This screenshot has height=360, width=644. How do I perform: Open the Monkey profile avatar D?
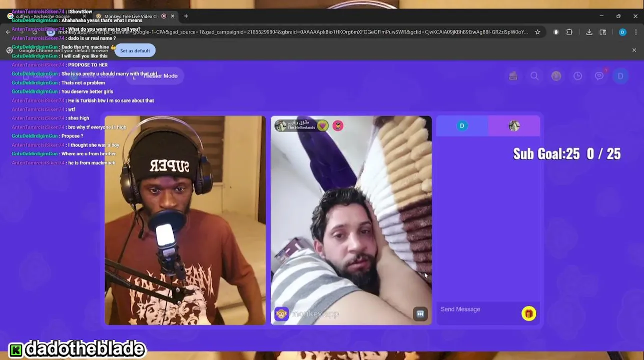pos(620,76)
